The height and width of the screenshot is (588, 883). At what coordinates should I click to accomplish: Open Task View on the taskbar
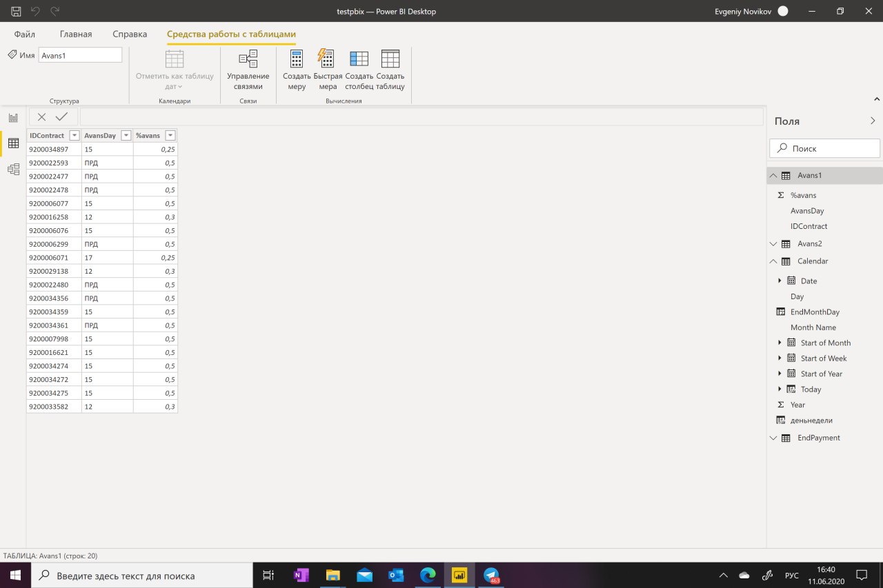268,575
